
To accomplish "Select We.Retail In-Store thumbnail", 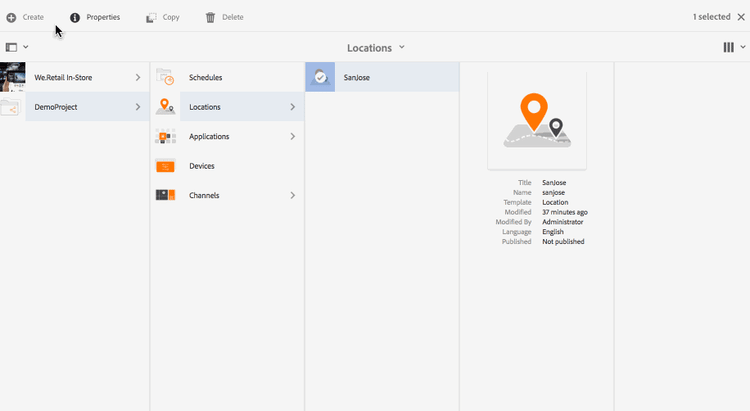I will (12, 77).
